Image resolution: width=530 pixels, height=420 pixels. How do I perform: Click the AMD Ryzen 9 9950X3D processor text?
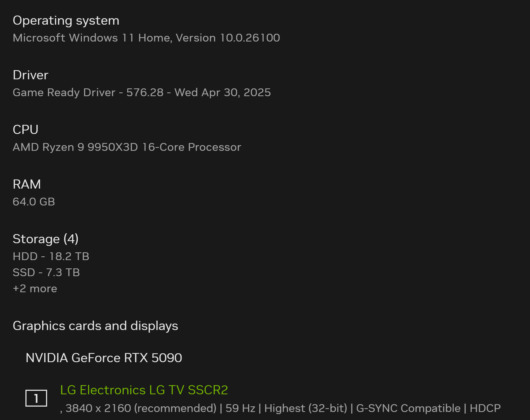click(x=127, y=147)
